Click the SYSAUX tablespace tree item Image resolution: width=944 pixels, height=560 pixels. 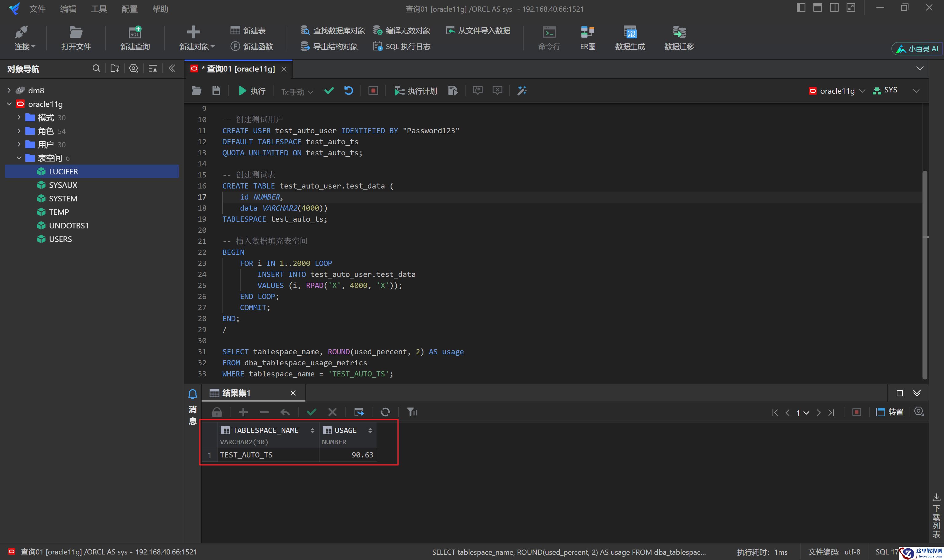coord(63,185)
